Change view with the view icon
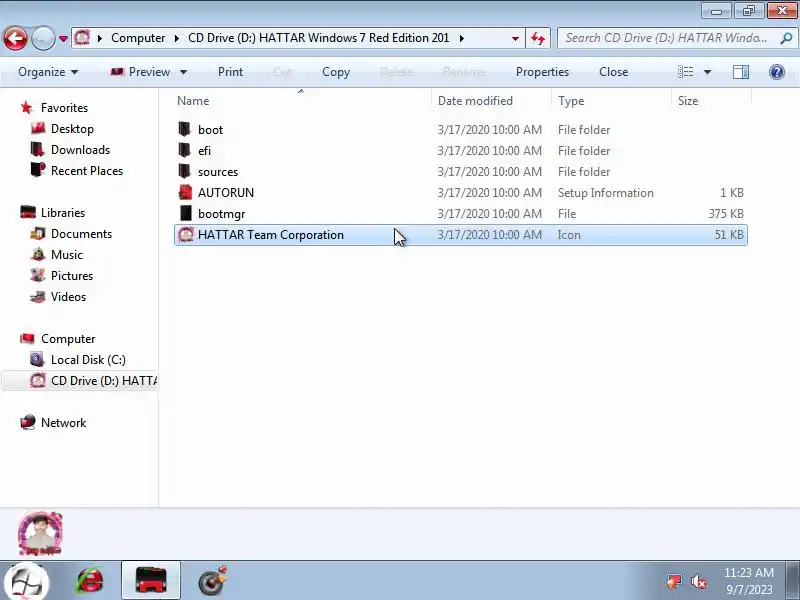Image resolution: width=800 pixels, height=600 pixels. tap(685, 72)
